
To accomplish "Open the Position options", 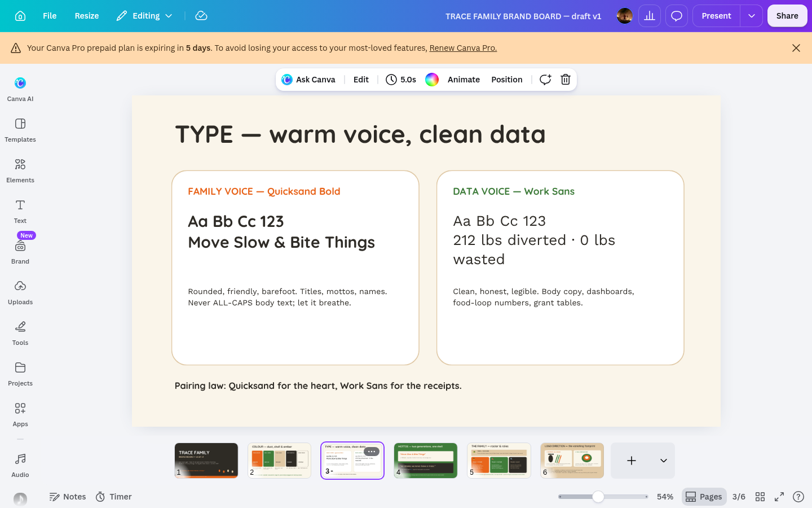I will 507,80.
